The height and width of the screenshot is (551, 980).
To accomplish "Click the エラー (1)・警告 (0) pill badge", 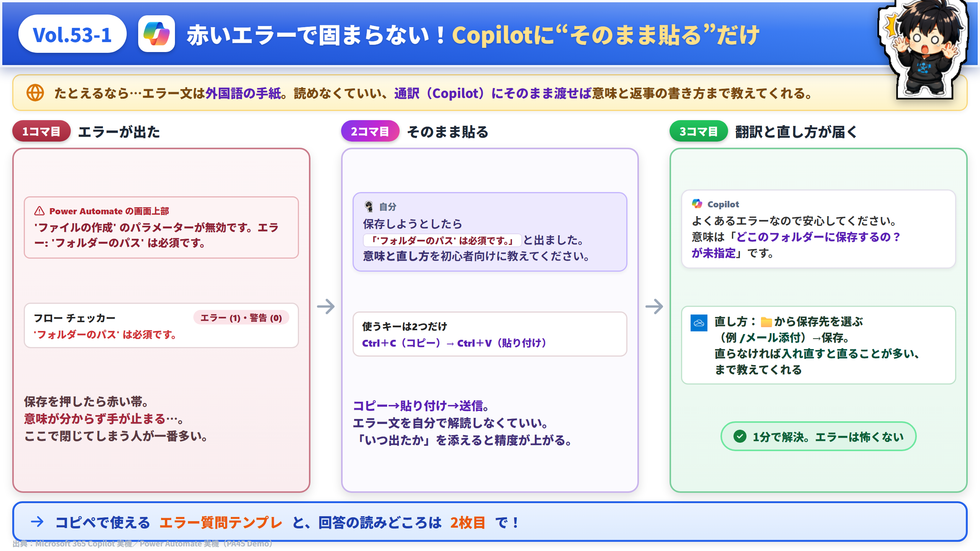I will (x=241, y=318).
